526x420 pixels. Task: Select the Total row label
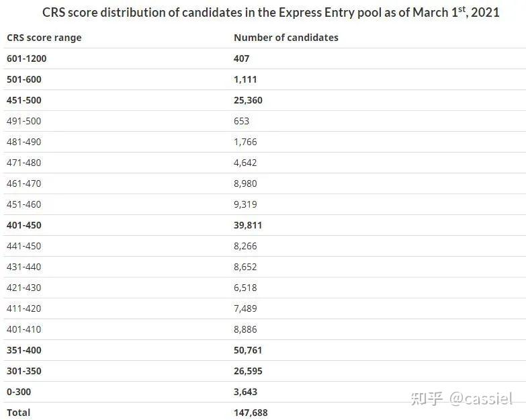click(19, 412)
